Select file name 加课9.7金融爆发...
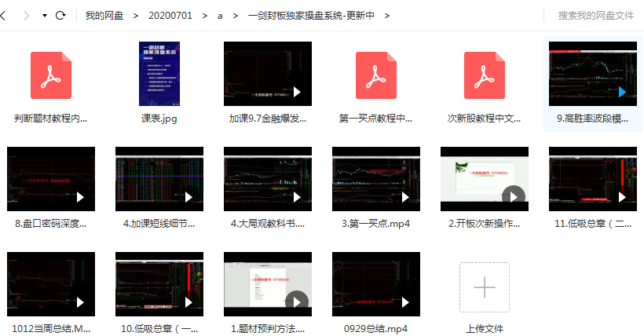Image resolution: width=644 pixels, height=336 pixels. (x=268, y=119)
